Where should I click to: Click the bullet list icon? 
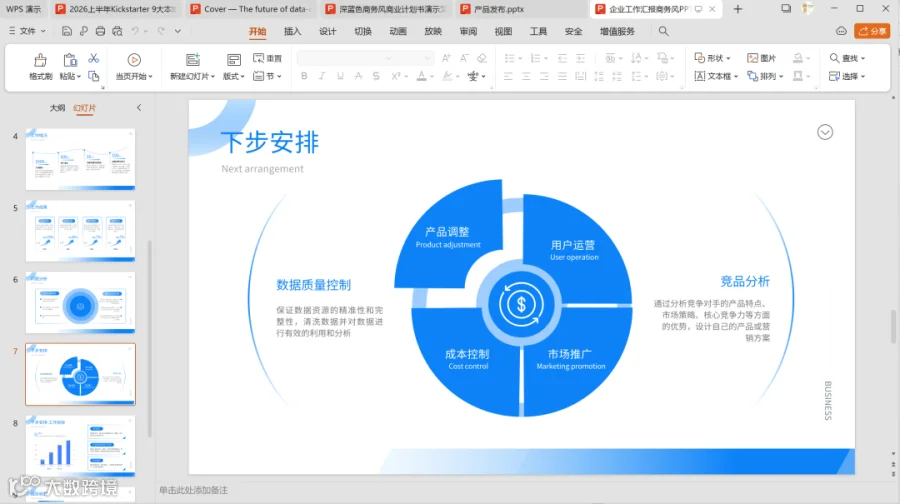[x=509, y=58]
